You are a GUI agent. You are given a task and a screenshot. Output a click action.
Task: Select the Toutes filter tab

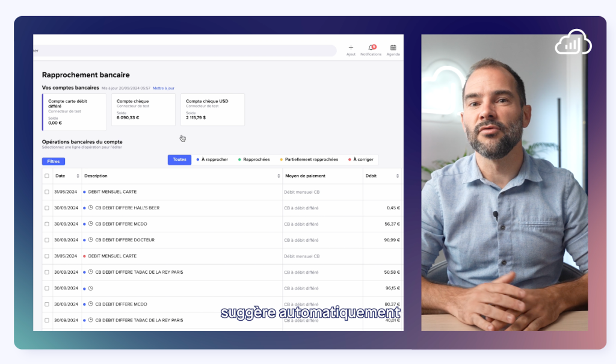pyautogui.click(x=179, y=159)
